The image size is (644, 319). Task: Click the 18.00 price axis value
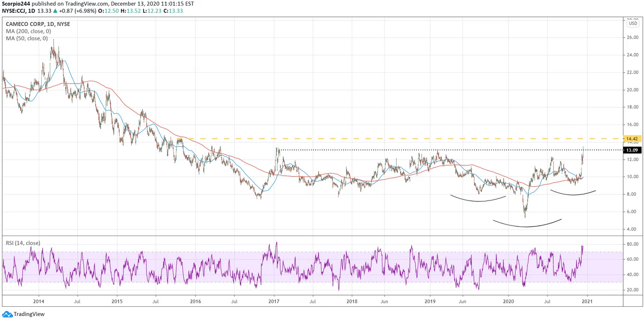point(633,107)
